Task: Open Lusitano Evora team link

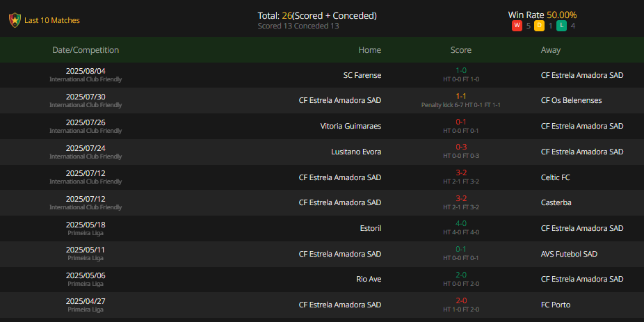Action: coord(356,152)
